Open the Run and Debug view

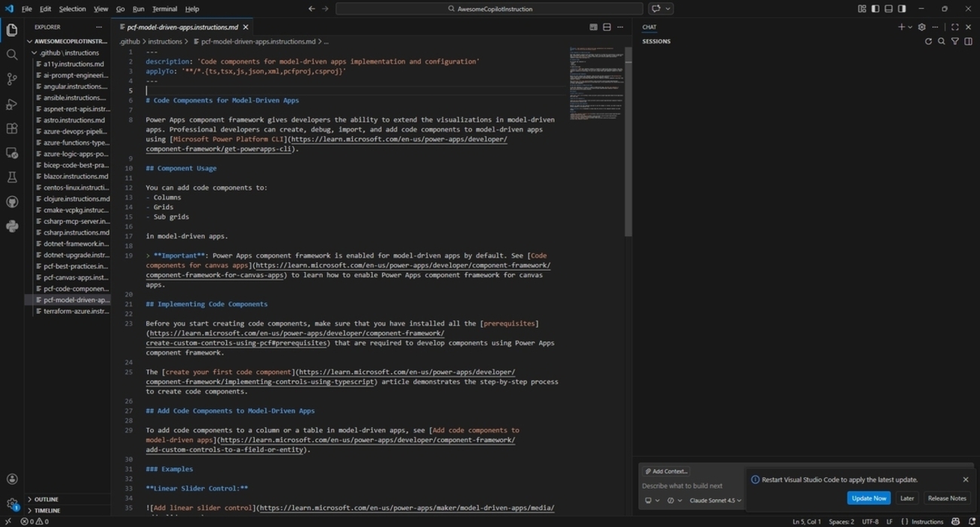pos(12,104)
